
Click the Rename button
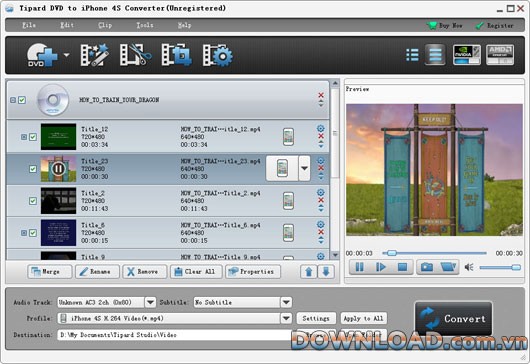point(97,272)
